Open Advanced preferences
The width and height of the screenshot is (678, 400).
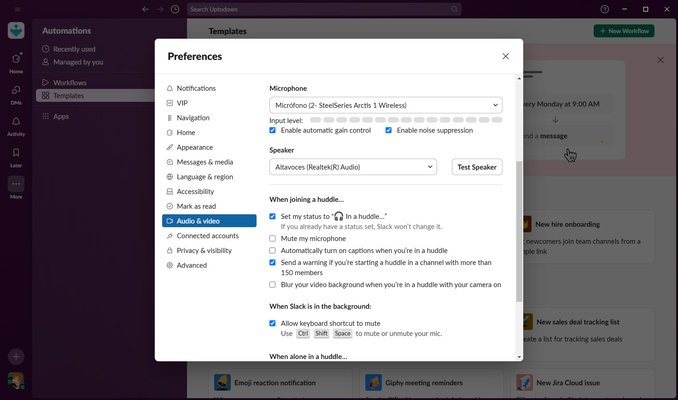[x=209, y=265]
